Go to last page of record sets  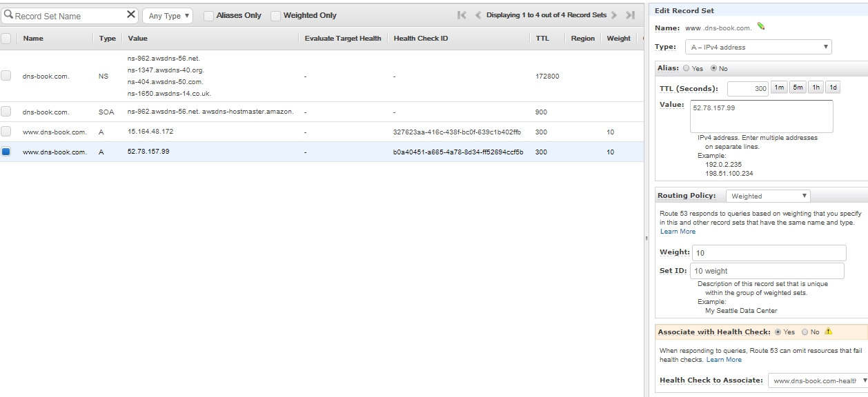pyautogui.click(x=630, y=15)
